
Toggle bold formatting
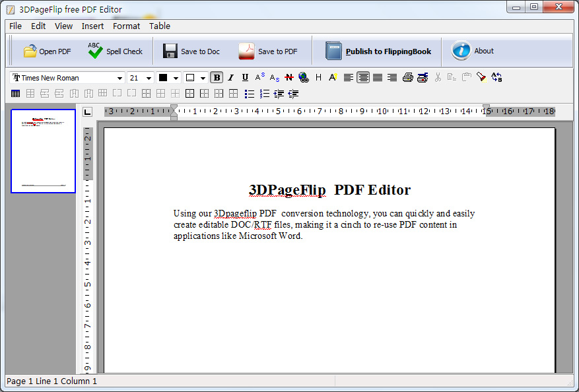tap(217, 77)
